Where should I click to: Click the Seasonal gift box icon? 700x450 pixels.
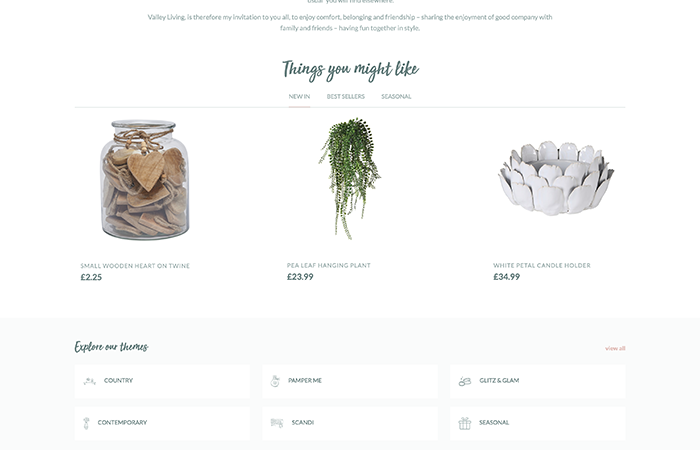click(x=465, y=423)
